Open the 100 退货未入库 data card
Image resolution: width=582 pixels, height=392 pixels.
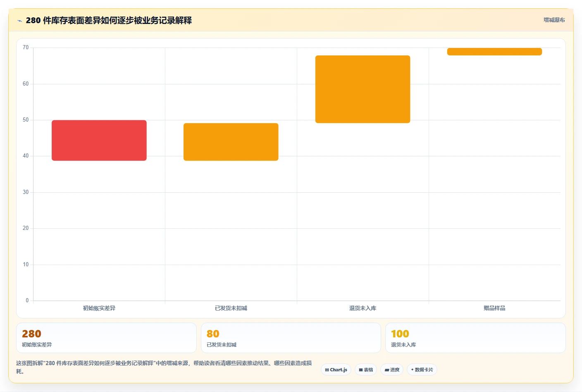point(475,338)
